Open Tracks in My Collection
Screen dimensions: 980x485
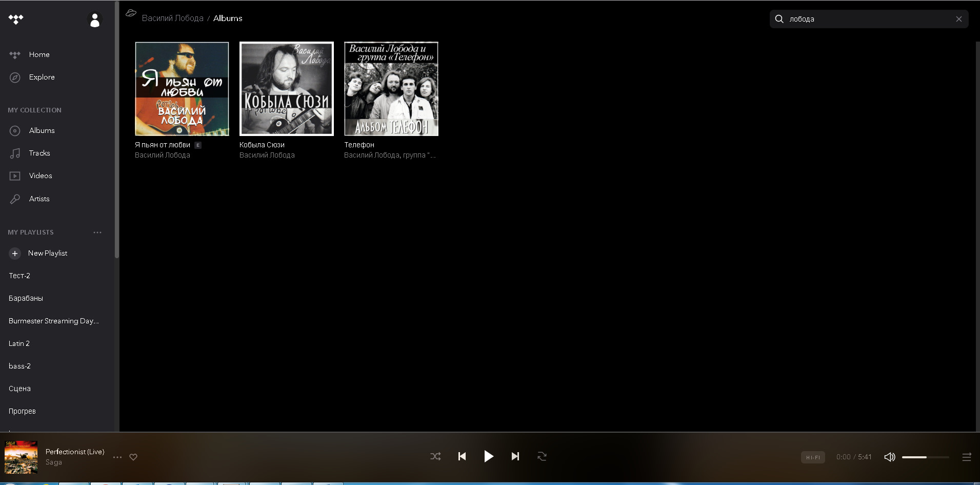coord(39,153)
